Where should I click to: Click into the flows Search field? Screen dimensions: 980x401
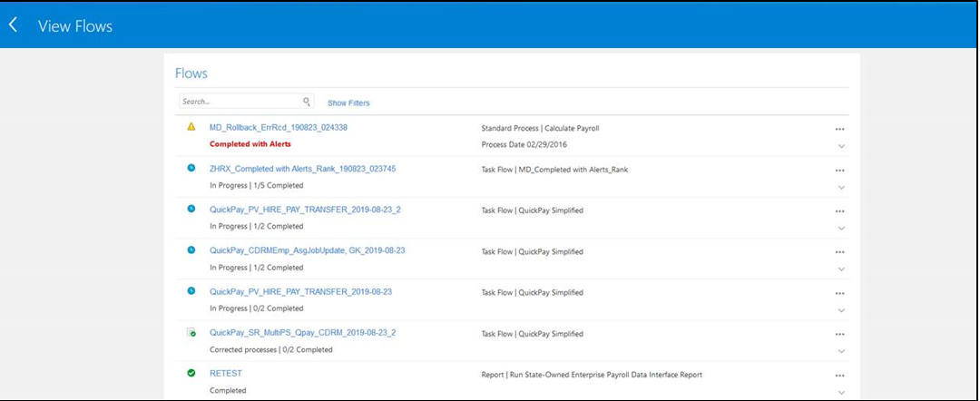tap(240, 103)
